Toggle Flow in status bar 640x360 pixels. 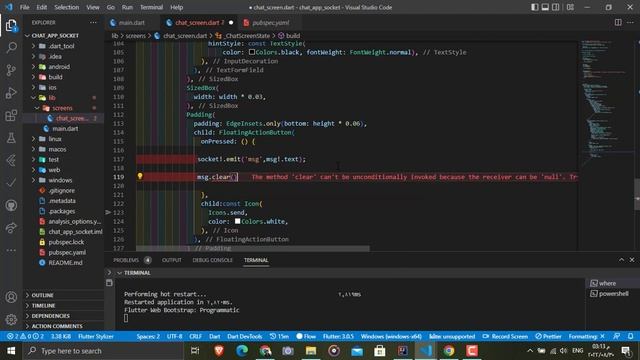click(x=306, y=336)
